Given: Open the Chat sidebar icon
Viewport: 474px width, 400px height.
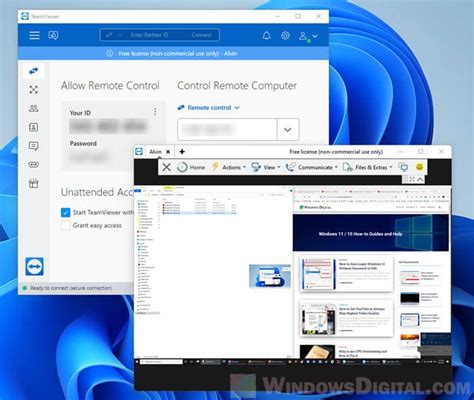Looking at the screenshot, I should pyautogui.click(x=34, y=146).
